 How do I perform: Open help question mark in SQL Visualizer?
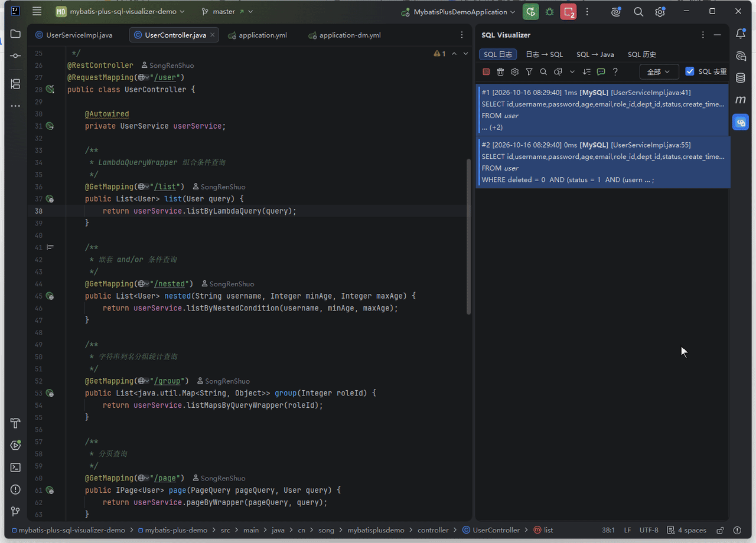tap(615, 72)
